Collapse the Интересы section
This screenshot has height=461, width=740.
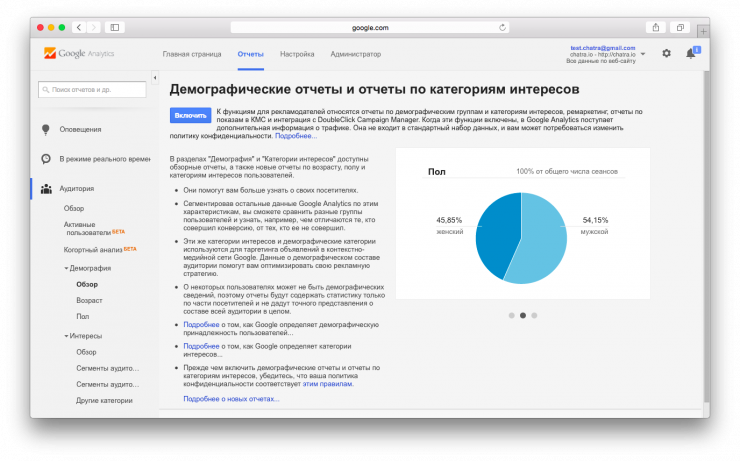[66, 336]
